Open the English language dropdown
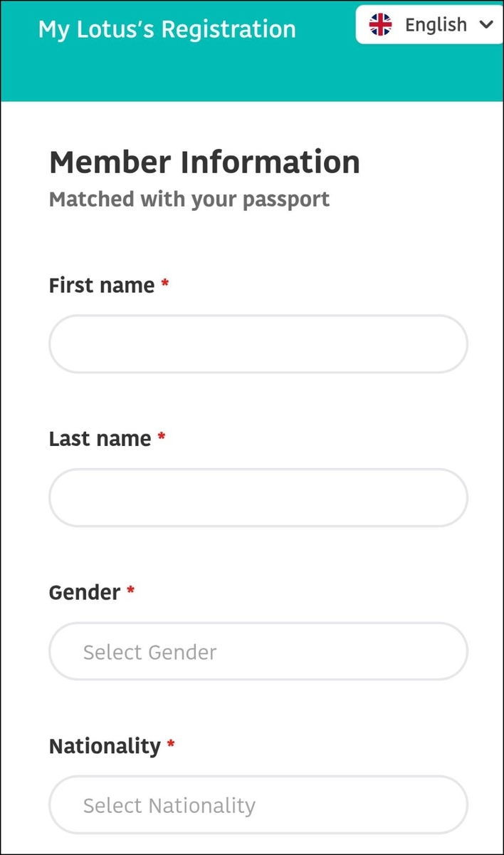Viewport: 504px width, 855px height. pos(429,25)
